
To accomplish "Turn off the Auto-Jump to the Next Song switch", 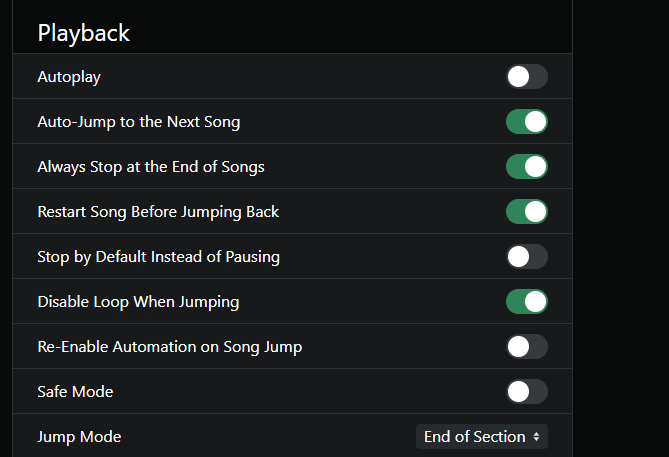I will tap(527, 122).
